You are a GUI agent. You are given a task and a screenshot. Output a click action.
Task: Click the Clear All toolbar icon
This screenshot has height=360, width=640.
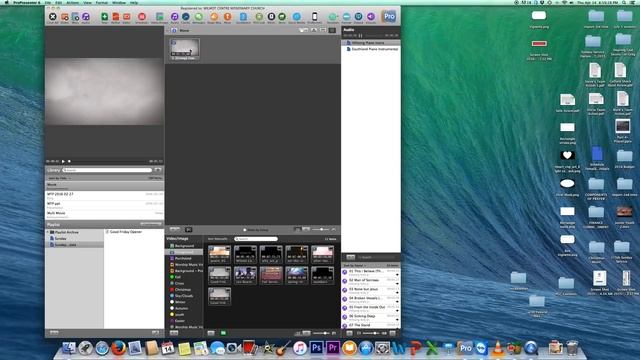(53, 17)
